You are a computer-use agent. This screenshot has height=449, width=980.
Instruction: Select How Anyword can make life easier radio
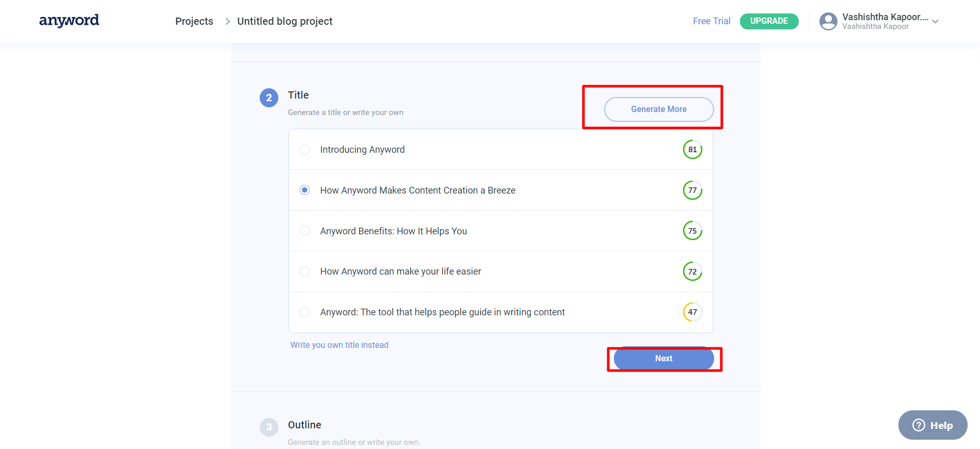coord(305,271)
